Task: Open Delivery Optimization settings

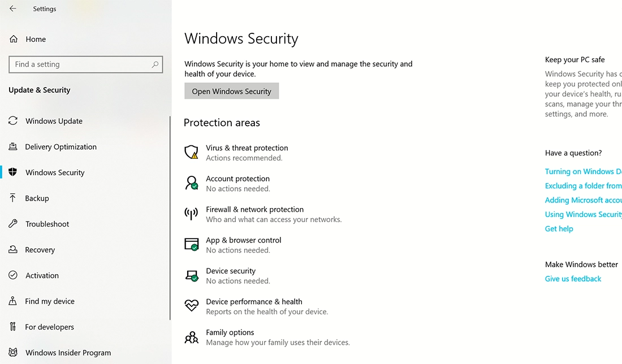Action: [x=60, y=147]
